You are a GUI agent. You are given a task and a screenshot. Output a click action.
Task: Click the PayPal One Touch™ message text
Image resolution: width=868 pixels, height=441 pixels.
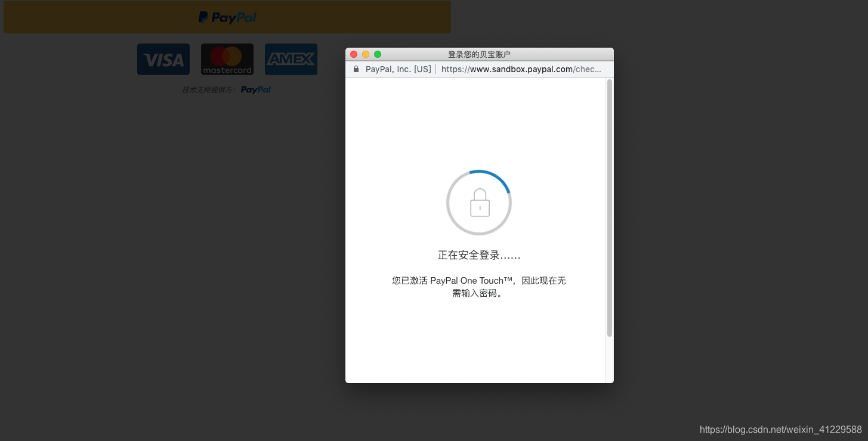click(x=479, y=287)
